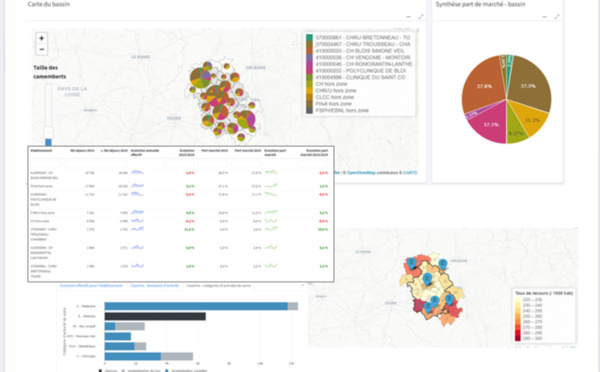Select Casemix - catégories d'activités de soins tab
This screenshot has height=372, width=600.
(218, 286)
